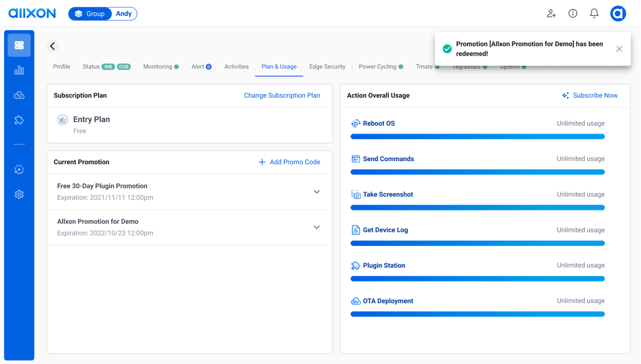Click the Reboot OS label
The image size is (641, 364).
[x=379, y=124]
